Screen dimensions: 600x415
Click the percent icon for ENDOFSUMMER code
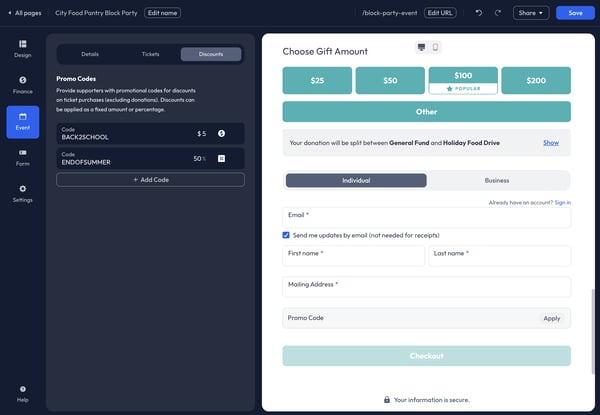click(221, 158)
